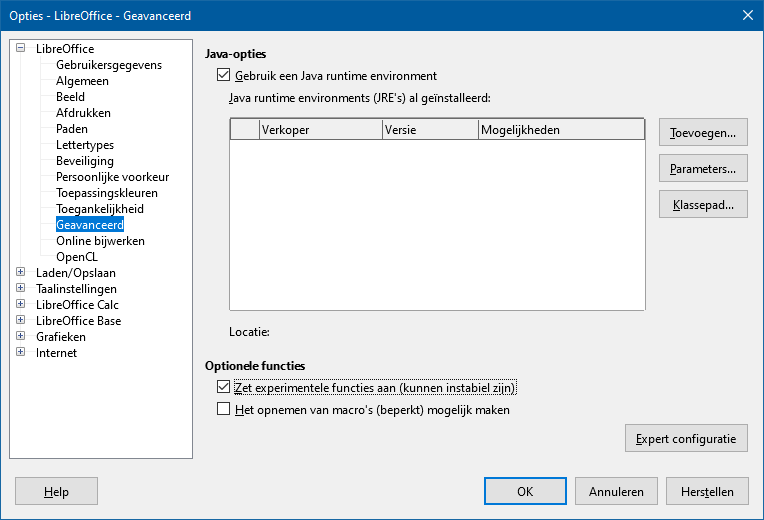
Task: Click the Toevoegen... button
Action: click(x=703, y=133)
